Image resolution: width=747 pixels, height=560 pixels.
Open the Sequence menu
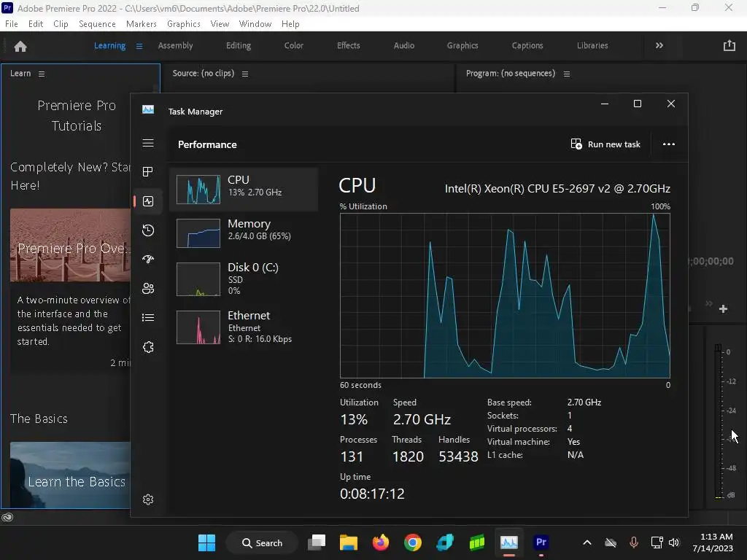(x=97, y=24)
